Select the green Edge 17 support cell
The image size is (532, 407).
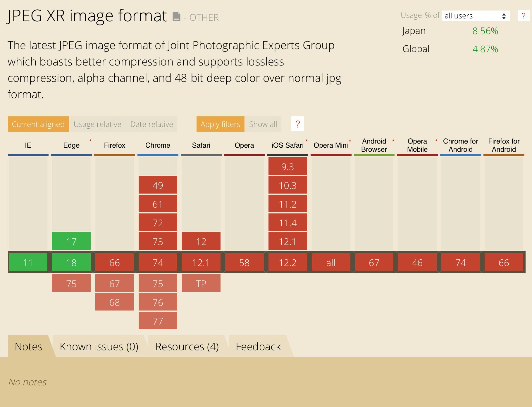71,241
